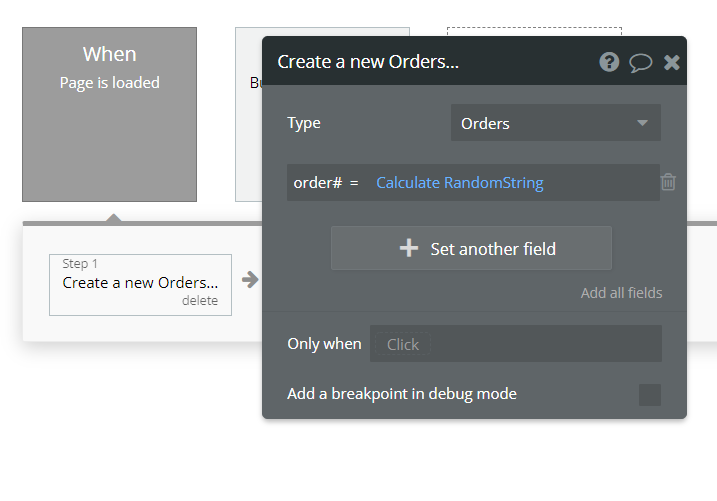This screenshot has height=501, width=717.
Task: Open the comment speech bubble icon
Action: (641, 63)
